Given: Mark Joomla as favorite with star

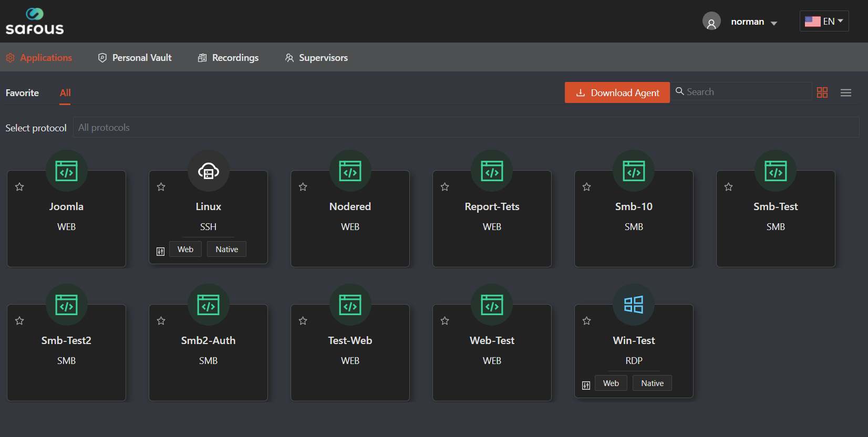Looking at the screenshot, I should pyautogui.click(x=19, y=187).
